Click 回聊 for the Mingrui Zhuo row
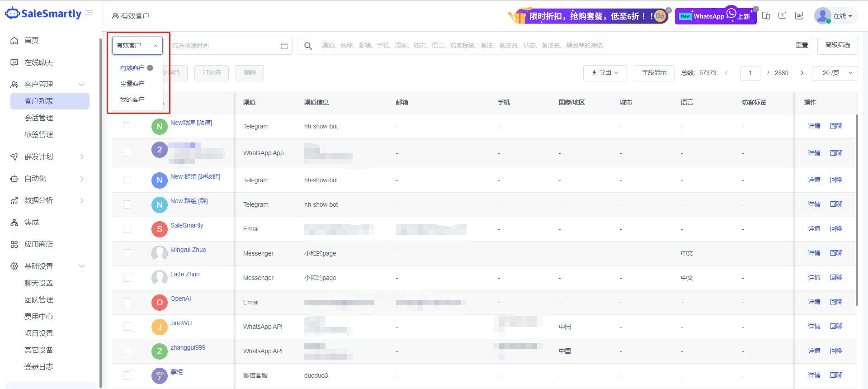Image resolution: width=868 pixels, height=389 pixels. (836, 253)
